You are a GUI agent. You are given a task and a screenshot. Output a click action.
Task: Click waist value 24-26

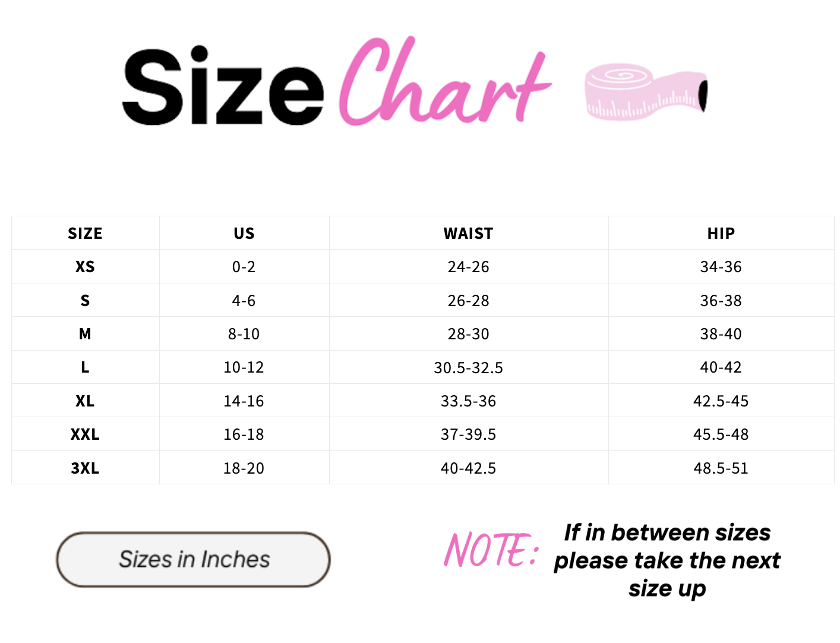[468, 267]
